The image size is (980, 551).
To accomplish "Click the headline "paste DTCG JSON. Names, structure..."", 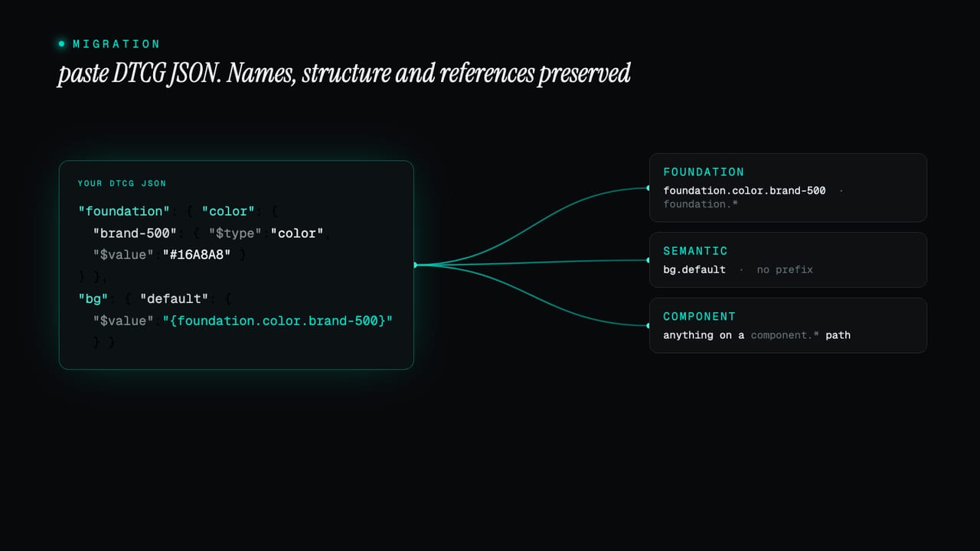I will pyautogui.click(x=344, y=73).
